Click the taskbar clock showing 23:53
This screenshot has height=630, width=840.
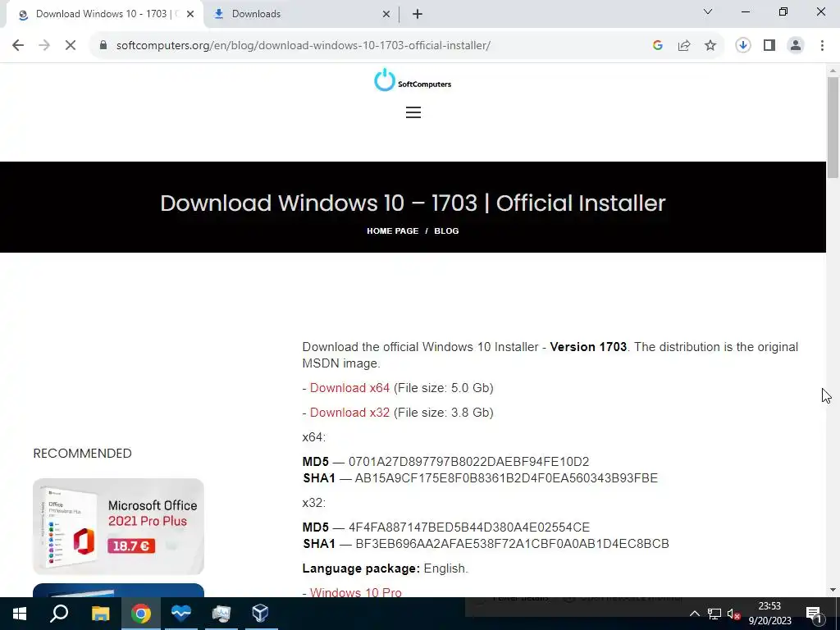pyautogui.click(x=769, y=614)
